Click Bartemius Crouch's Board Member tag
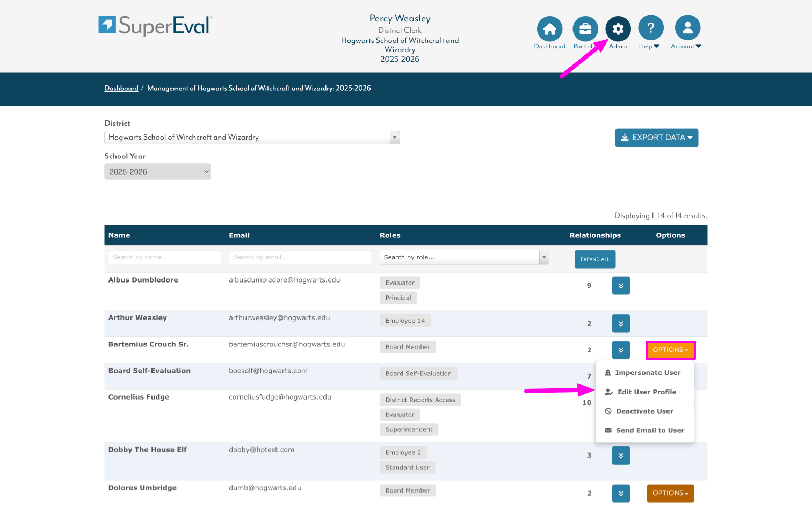Image resolution: width=812 pixels, height=506 pixels. point(408,347)
